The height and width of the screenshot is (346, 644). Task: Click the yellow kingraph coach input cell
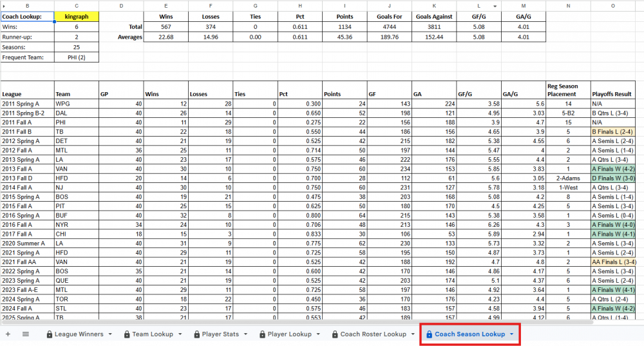(77, 17)
